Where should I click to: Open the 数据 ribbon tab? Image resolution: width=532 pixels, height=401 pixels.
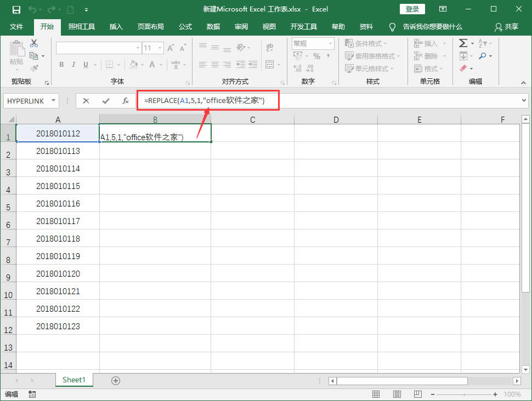pyautogui.click(x=213, y=26)
